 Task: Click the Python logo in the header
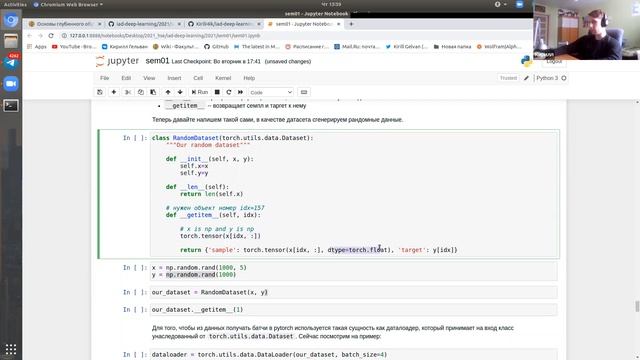[x=527, y=61]
